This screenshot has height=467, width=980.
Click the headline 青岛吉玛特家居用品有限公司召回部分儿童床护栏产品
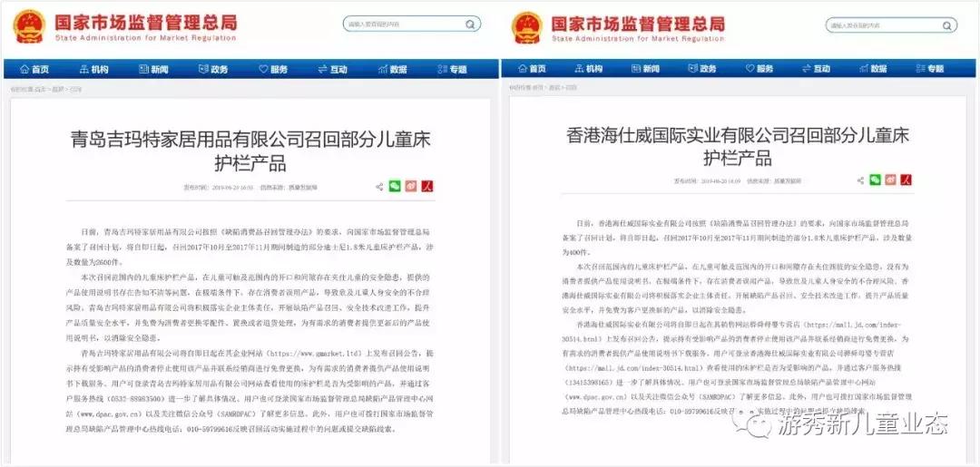250,151
